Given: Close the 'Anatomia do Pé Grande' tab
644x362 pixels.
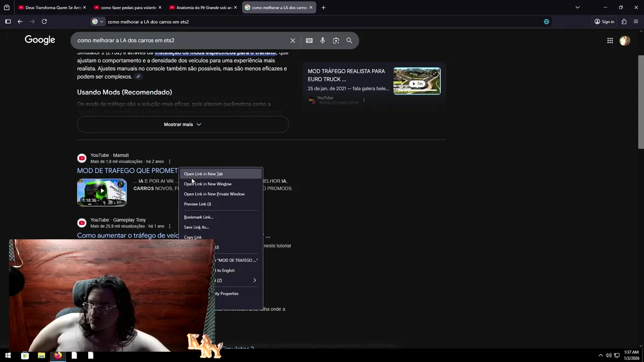Looking at the screenshot, I should (x=235, y=8).
